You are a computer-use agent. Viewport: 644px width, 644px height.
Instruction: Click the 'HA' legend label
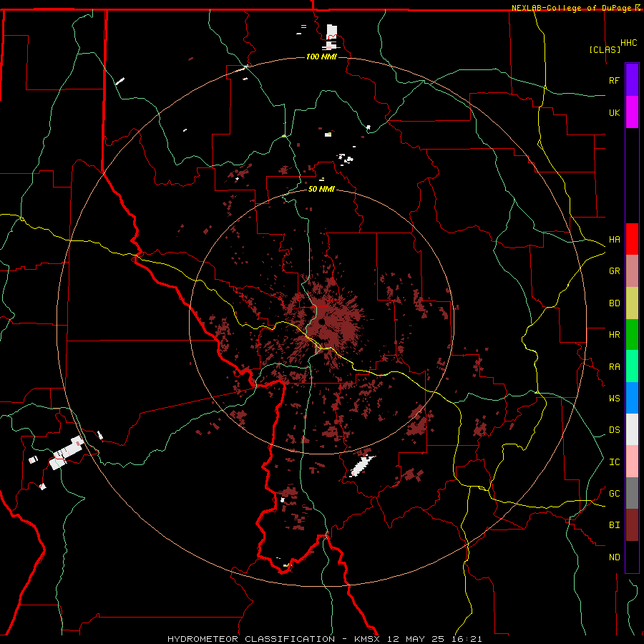pyautogui.click(x=614, y=240)
